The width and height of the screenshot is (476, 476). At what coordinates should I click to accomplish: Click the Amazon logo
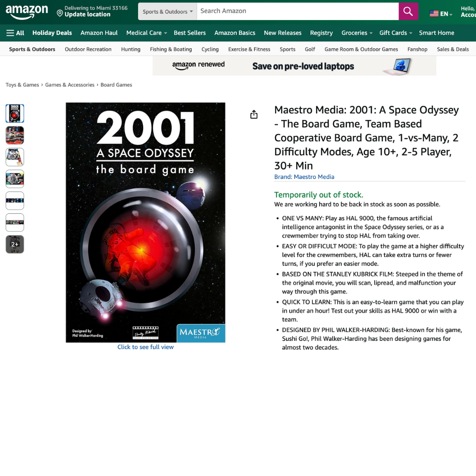(27, 12)
